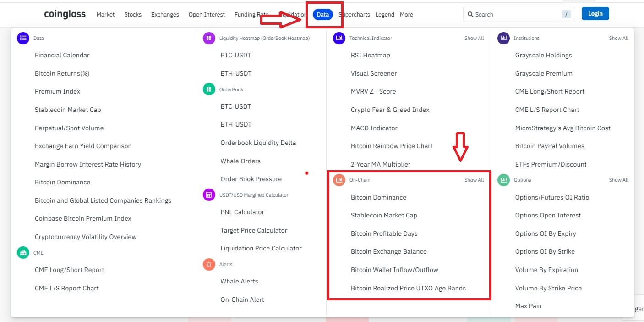Open the Whale Alerts link
This screenshot has height=322, width=644.
click(239, 281)
